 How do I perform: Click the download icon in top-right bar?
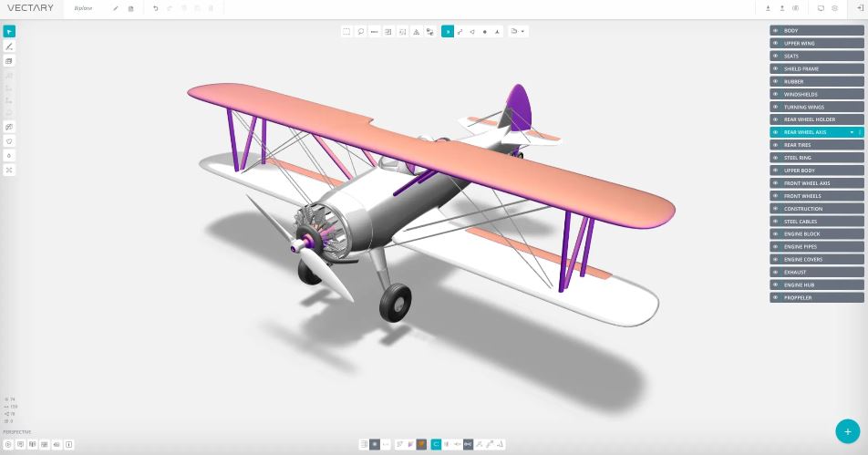point(768,8)
